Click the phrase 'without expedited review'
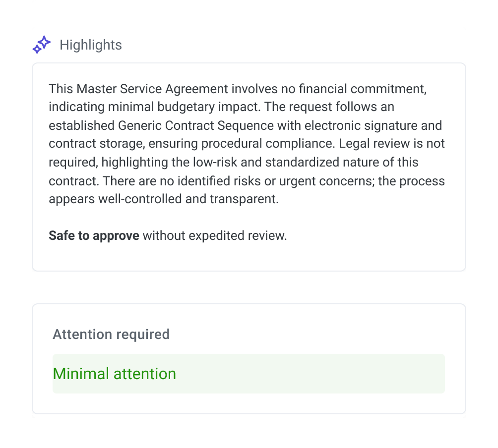498x448 pixels. coord(214,236)
